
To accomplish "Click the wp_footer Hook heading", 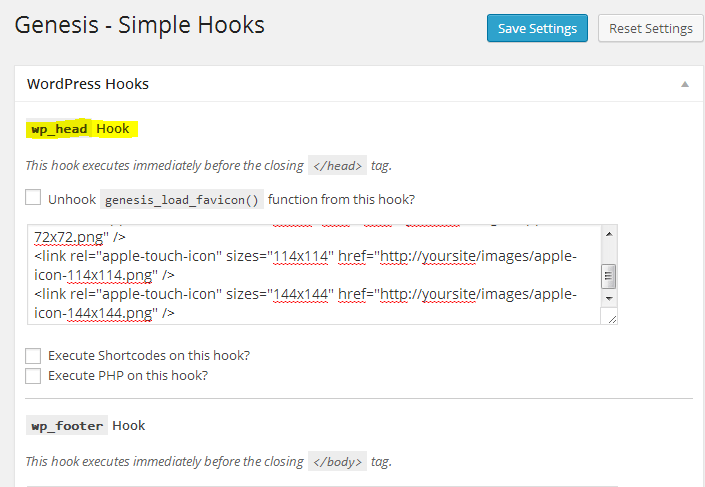I will [x=87, y=426].
